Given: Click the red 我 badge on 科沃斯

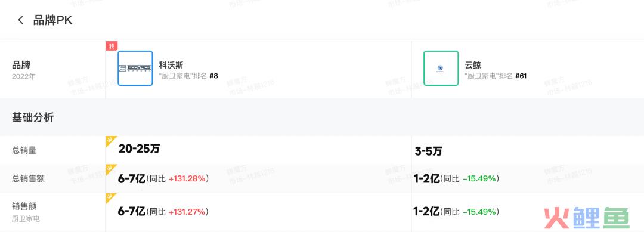Looking at the screenshot, I should click(x=112, y=46).
